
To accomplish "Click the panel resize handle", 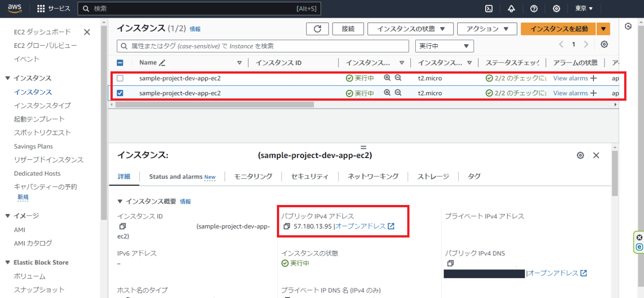I will 363,147.
